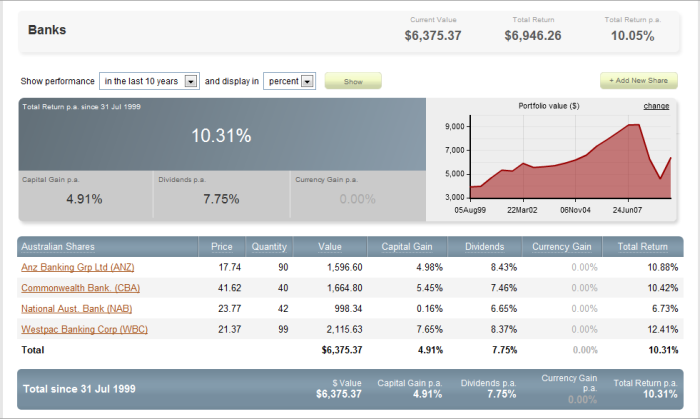Open National Aust. Bank (NAB) link
Viewport: 700px width, 419px height.
tap(76, 309)
